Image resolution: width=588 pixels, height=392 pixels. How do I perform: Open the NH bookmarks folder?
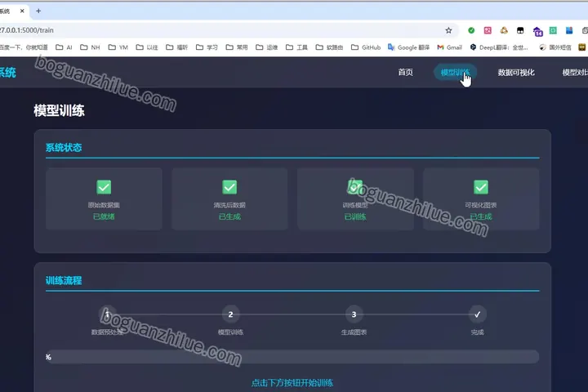point(90,47)
